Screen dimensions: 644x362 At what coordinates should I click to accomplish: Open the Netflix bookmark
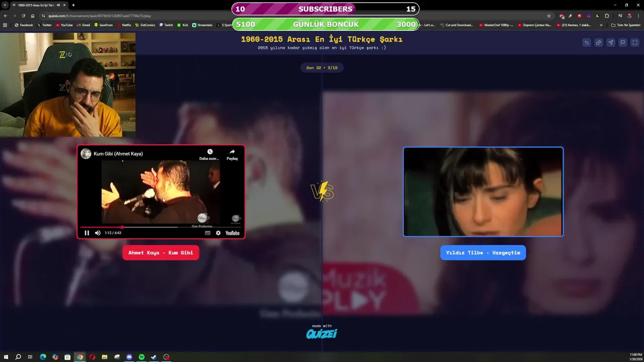pyautogui.click(x=124, y=25)
